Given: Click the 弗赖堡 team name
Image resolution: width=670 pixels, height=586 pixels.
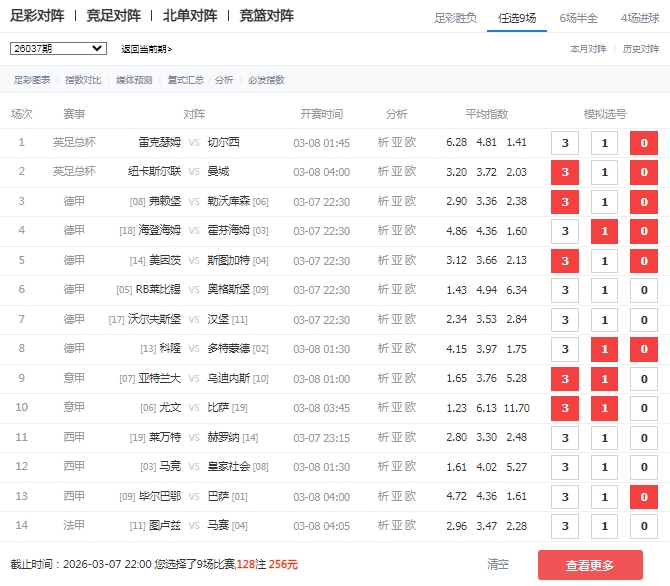Looking at the screenshot, I should pos(165,202).
